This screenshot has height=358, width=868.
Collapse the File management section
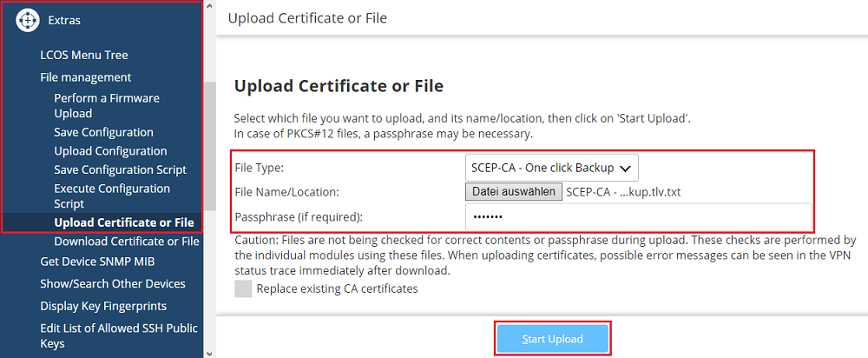point(86,77)
